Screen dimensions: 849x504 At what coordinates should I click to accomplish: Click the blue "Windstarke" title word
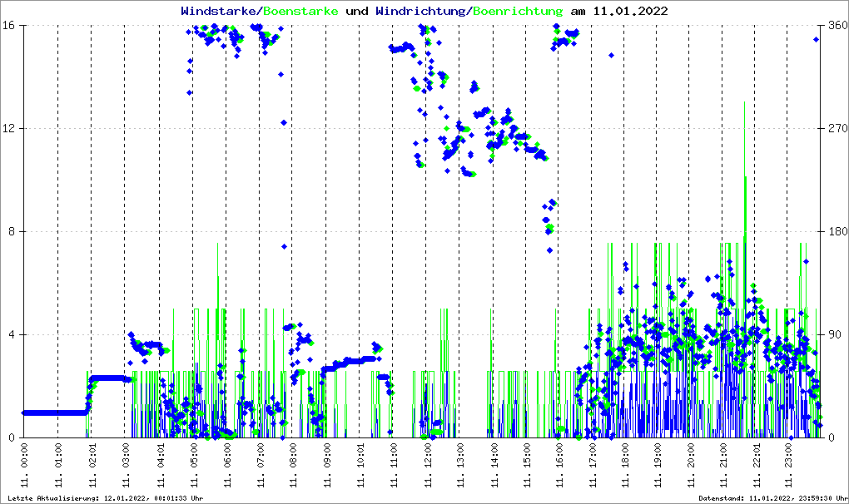click(220, 12)
